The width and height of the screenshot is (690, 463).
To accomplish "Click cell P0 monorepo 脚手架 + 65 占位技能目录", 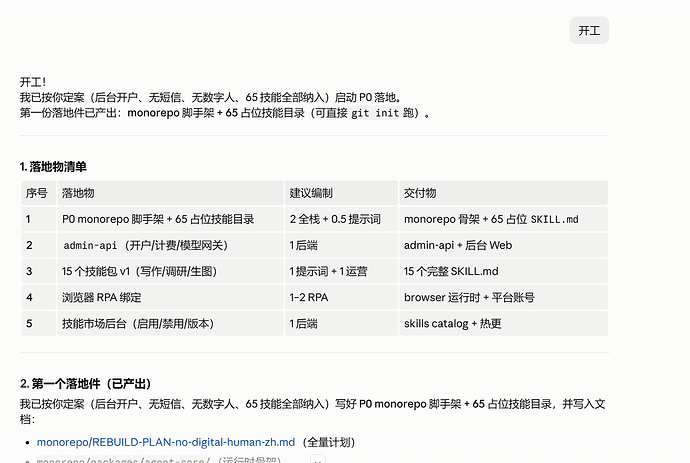I will 170,219.
